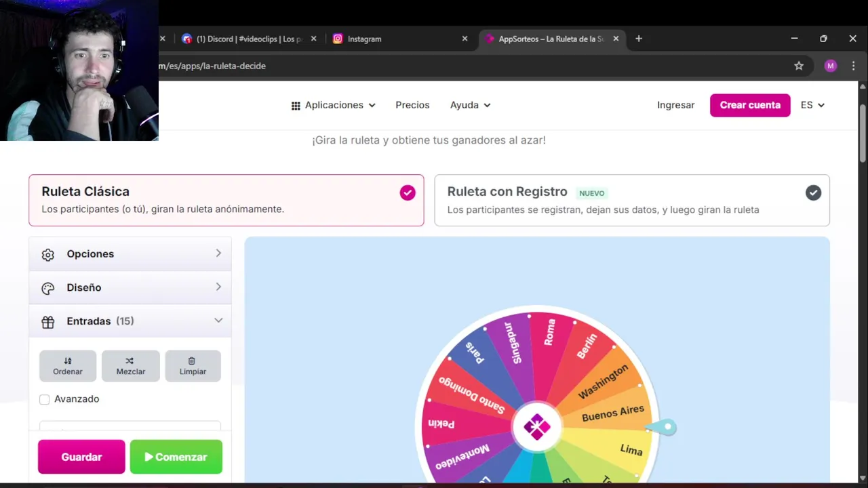Click the Montevideo wheel segment

462,458
